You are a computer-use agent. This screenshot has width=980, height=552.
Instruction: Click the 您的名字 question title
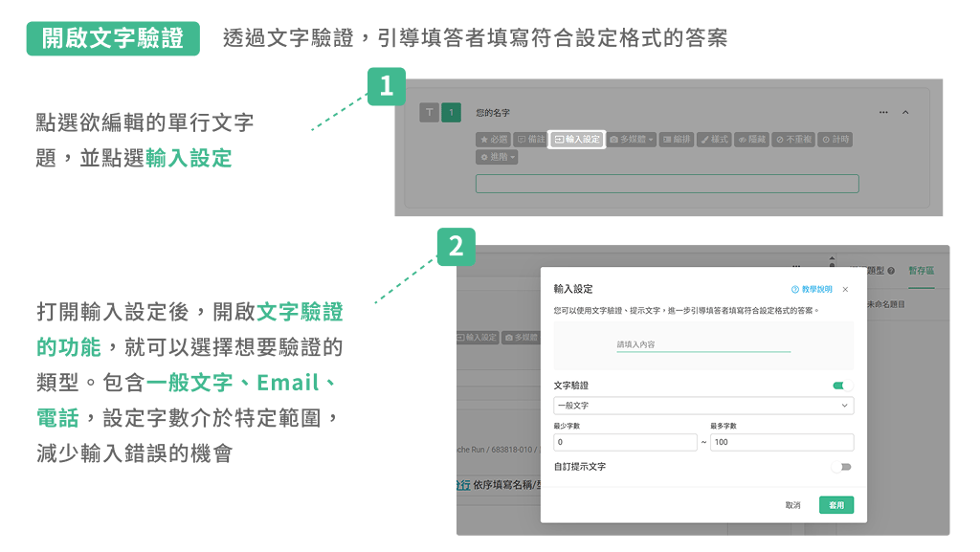click(493, 112)
